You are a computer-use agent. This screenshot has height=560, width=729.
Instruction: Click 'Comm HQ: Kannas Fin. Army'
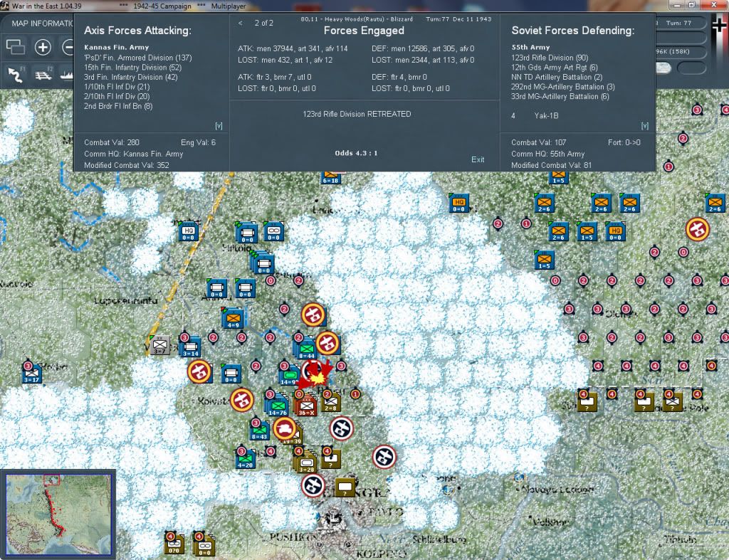tap(133, 154)
